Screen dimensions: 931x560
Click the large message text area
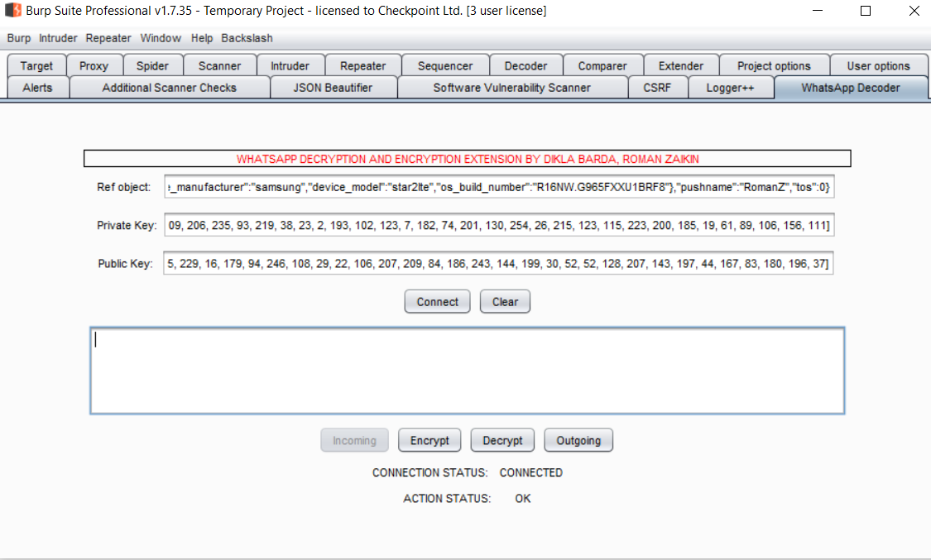point(467,371)
